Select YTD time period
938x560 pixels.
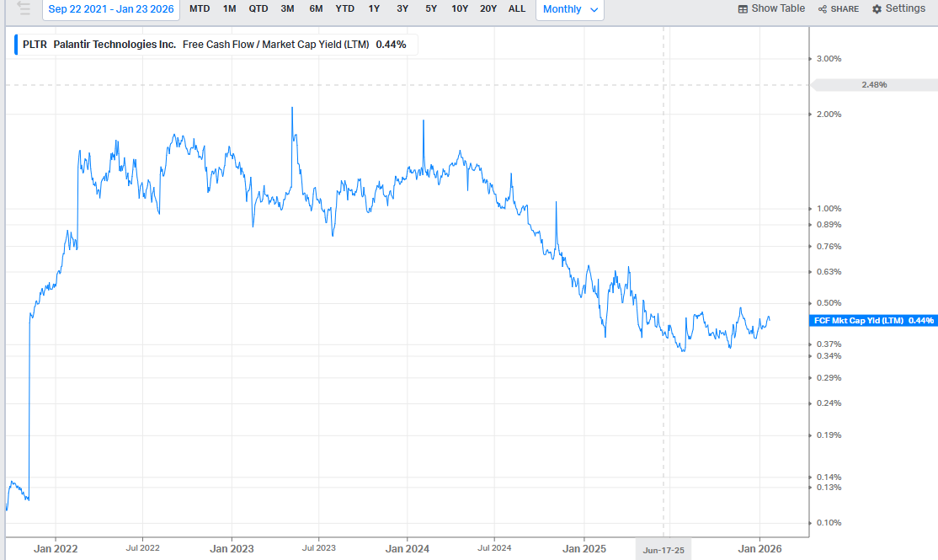[344, 8]
